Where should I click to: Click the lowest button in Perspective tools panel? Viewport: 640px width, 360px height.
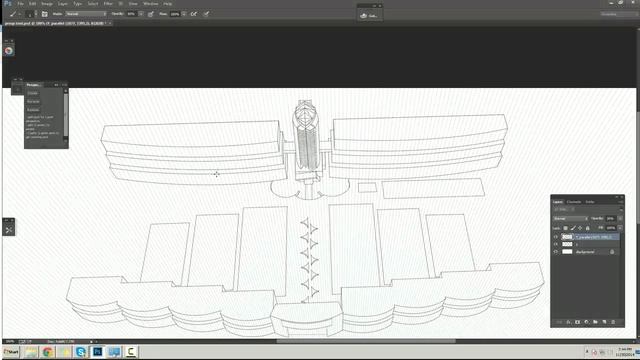click(33, 109)
